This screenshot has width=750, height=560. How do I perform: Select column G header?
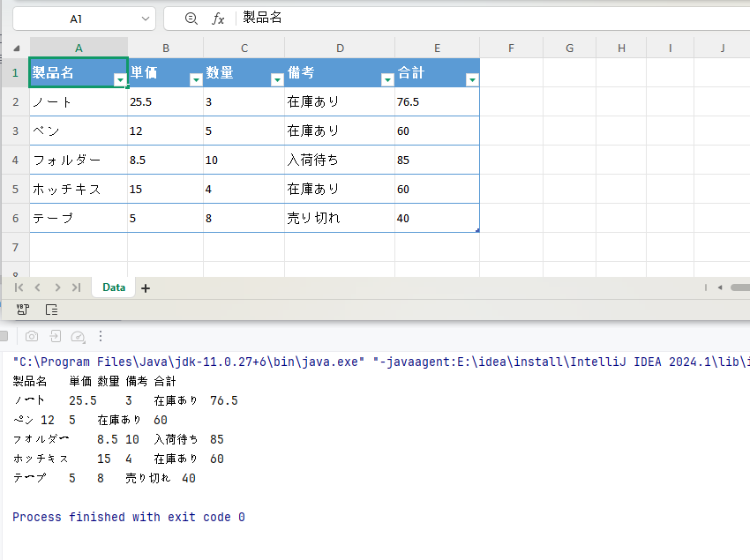click(x=569, y=48)
